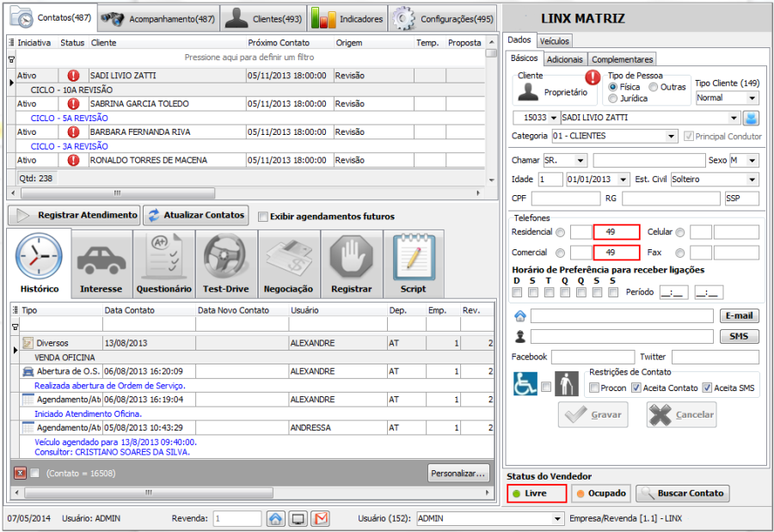The image size is (774, 532).
Task: Click the blue contact card icon beside client name
Action: pyautogui.click(x=751, y=118)
